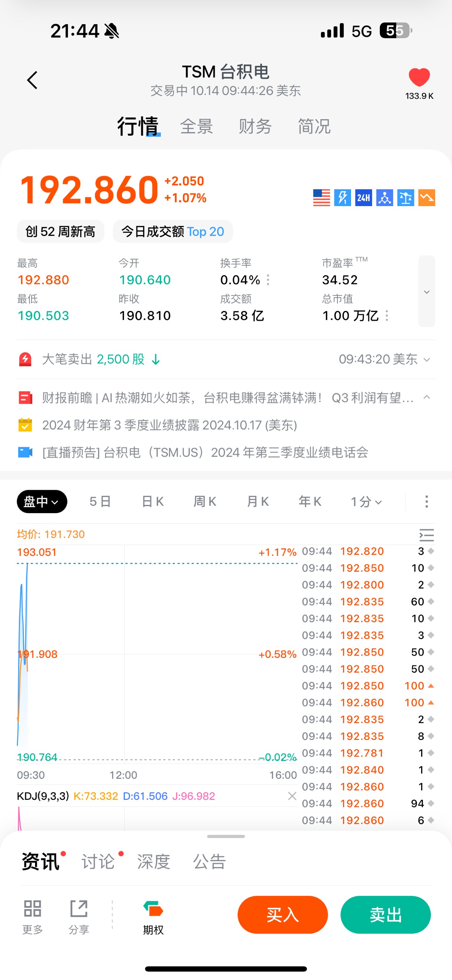Screen dimensions: 452x980
Task: Select the 年K chart period
Action: coord(310,501)
